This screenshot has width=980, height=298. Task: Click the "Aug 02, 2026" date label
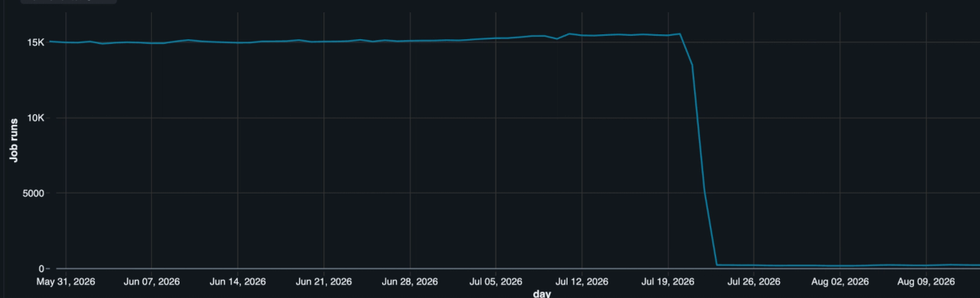(x=840, y=282)
